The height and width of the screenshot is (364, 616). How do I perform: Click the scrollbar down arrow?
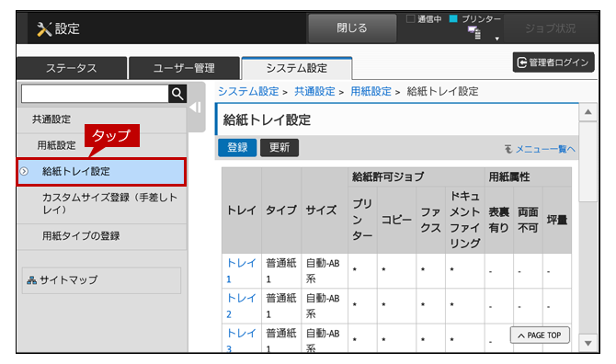587,343
